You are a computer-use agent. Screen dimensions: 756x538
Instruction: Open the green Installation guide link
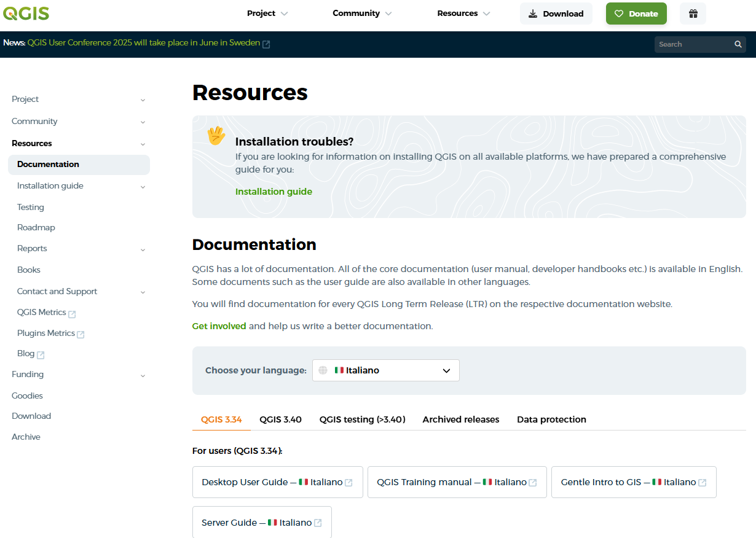click(x=274, y=192)
